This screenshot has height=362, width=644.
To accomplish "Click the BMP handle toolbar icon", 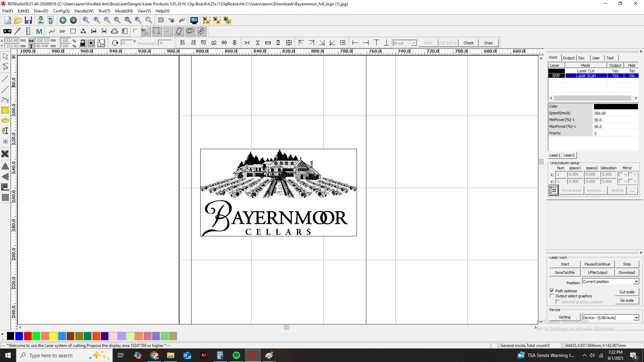I will tap(62, 32).
